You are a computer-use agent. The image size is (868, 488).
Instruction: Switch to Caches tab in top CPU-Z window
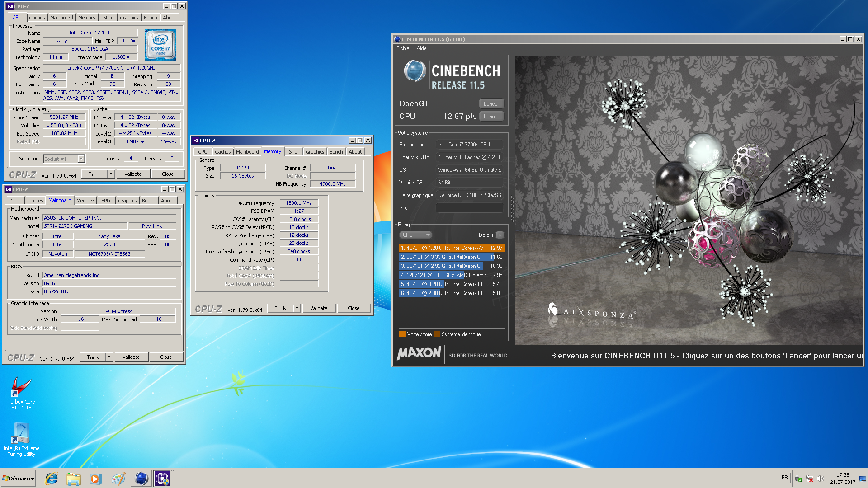[37, 18]
